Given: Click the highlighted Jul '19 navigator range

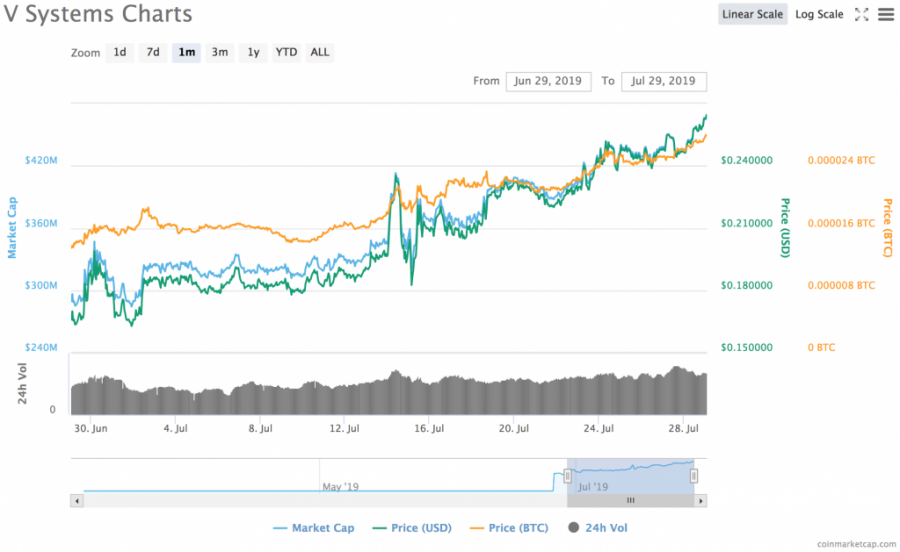Looking at the screenshot, I should [x=631, y=476].
